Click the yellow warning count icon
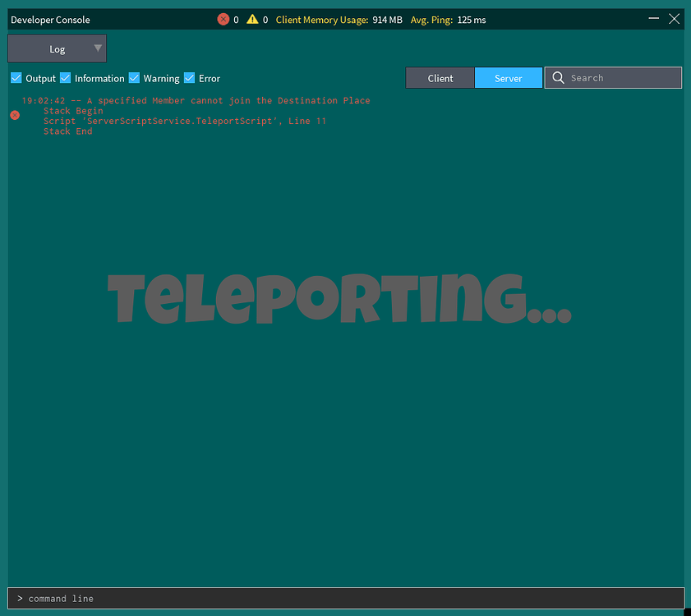 pyautogui.click(x=252, y=20)
